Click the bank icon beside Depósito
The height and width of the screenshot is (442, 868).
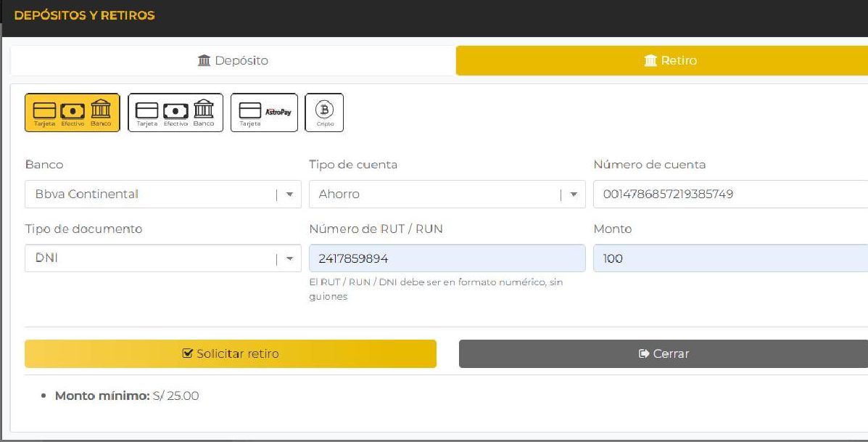204,61
